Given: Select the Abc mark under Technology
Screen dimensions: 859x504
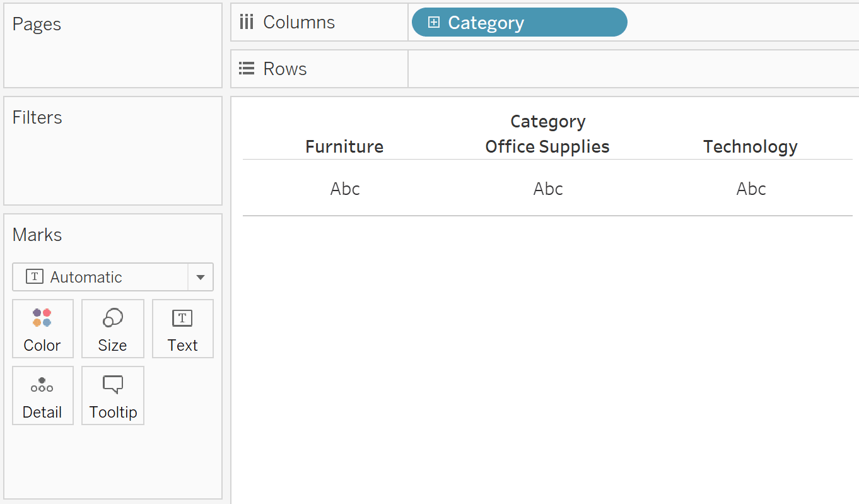Looking at the screenshot, I should [751, 189].
